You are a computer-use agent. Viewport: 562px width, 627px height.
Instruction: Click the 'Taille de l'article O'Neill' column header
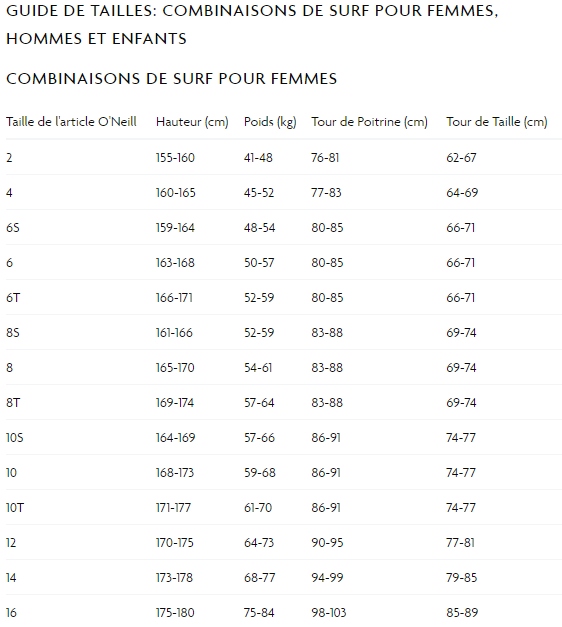[x=71, y=122]
